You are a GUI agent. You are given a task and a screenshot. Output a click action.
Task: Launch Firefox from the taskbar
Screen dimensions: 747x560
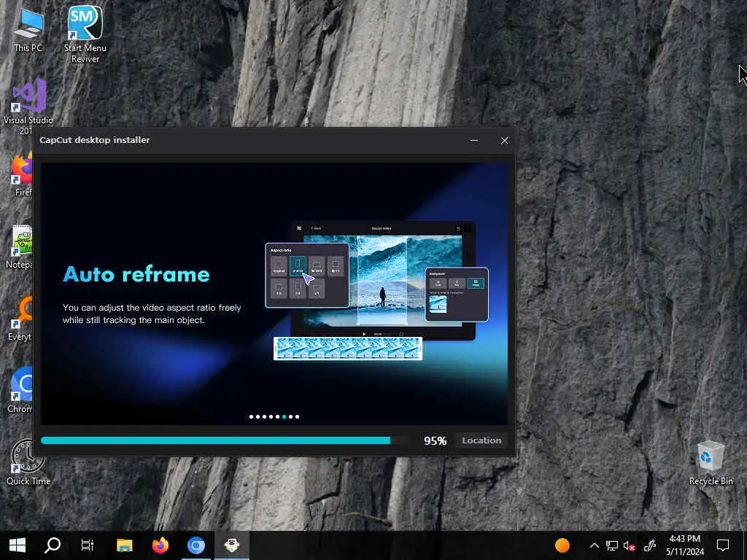pyautogui.click(x=160, y=545)
